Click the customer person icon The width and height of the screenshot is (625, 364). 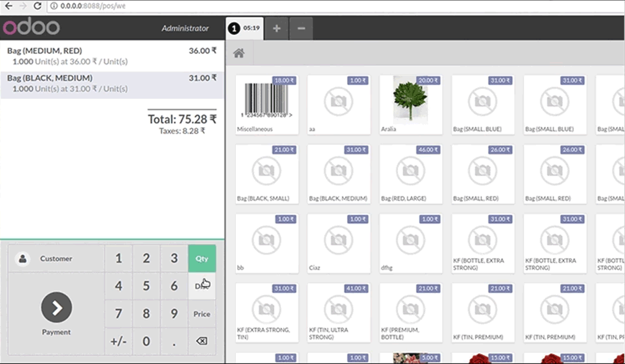22,259
